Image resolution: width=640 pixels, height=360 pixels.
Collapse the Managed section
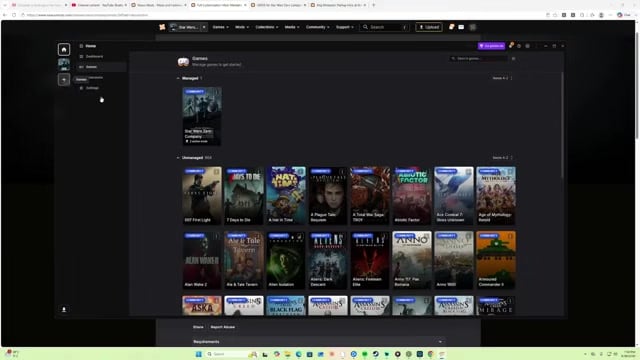pyautogui.click(x=178, y=78)
